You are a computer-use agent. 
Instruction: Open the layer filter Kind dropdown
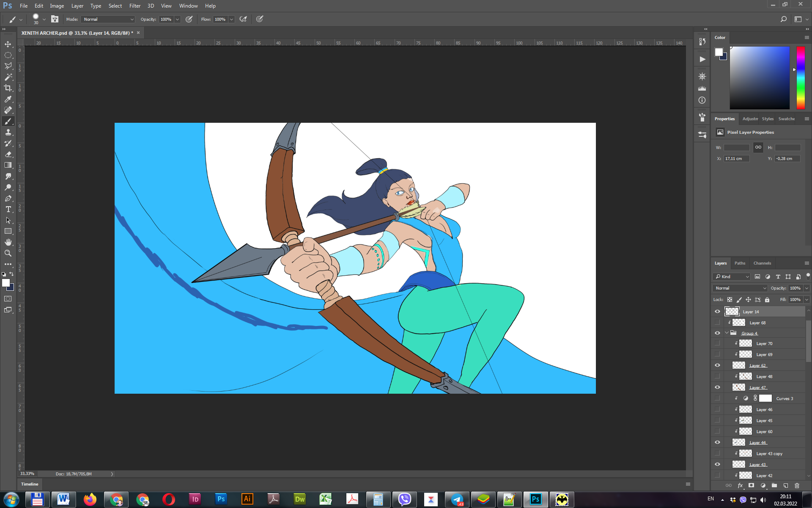click(x=732, y=277)
